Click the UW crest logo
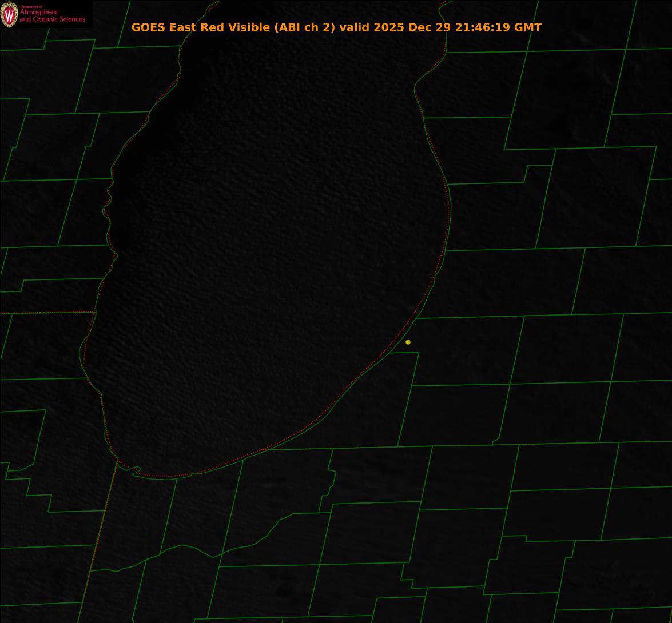 (9, 15)
